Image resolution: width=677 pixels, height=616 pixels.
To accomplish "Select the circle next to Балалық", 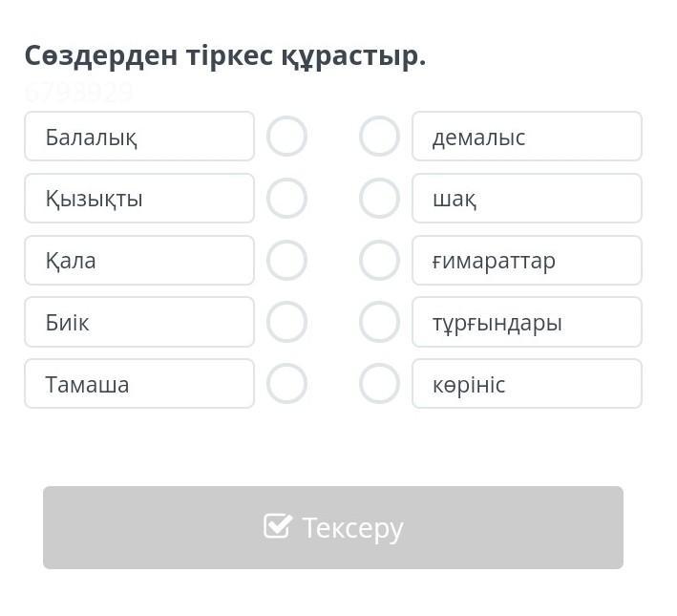I will tap(286, 137).
